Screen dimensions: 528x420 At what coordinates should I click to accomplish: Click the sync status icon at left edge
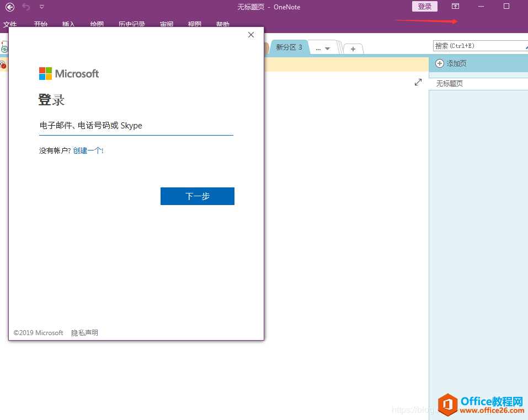pos(4,49)
